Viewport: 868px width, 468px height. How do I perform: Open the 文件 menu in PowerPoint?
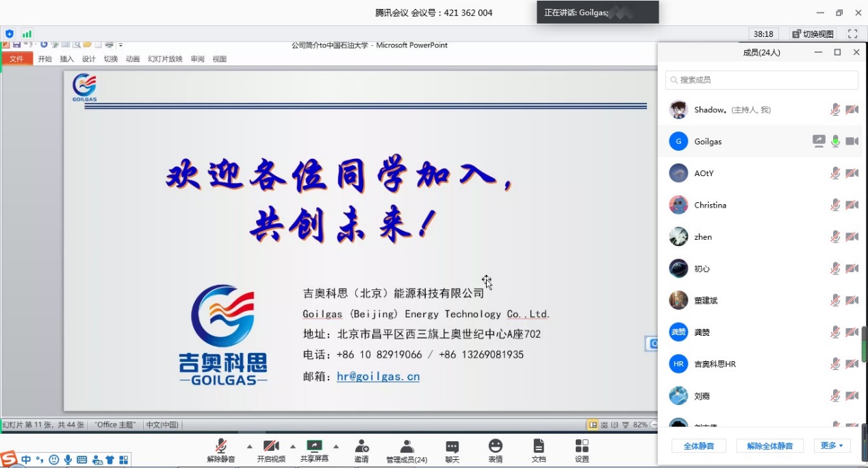(x=17, y=59)
